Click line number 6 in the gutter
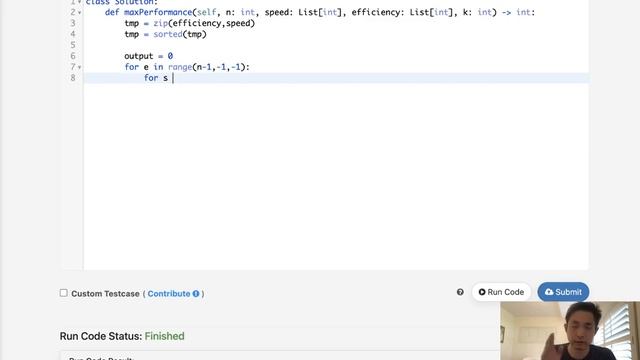Image resolution: width=640 pixels, height=360 pixels. click(x=73, y=56)
